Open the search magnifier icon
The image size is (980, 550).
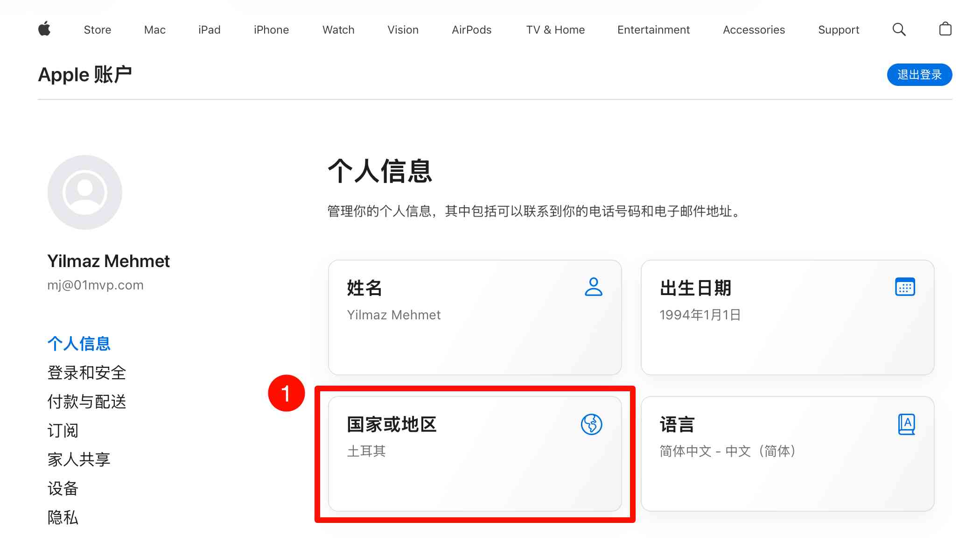click(899, 29)
